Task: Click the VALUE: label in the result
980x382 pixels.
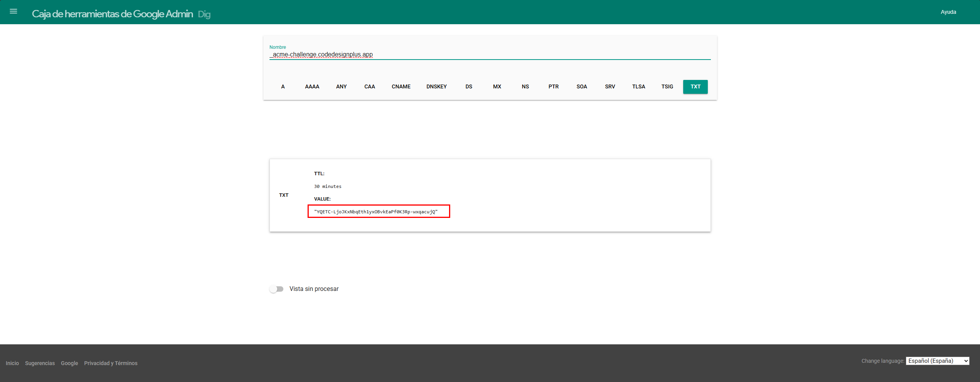Action: 322,199
